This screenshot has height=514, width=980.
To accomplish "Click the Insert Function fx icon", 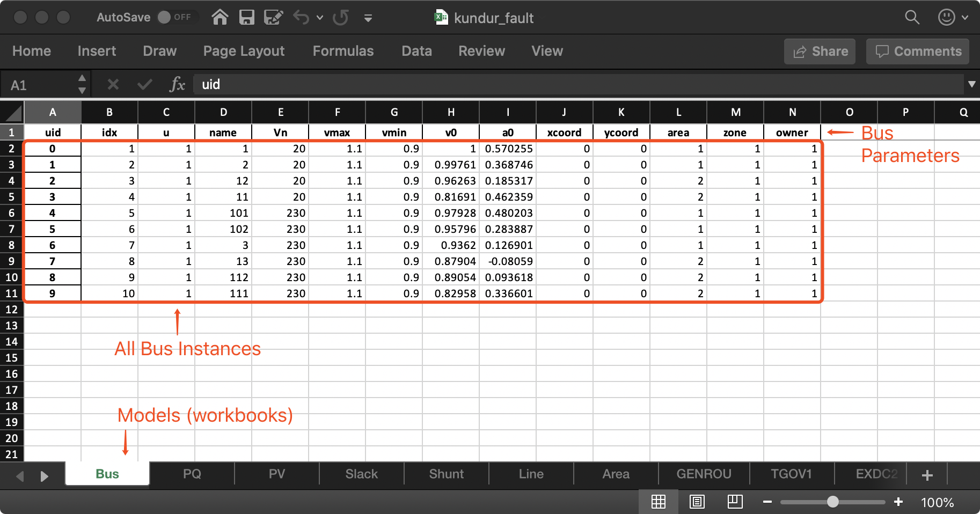I will (x=177, y=84).
